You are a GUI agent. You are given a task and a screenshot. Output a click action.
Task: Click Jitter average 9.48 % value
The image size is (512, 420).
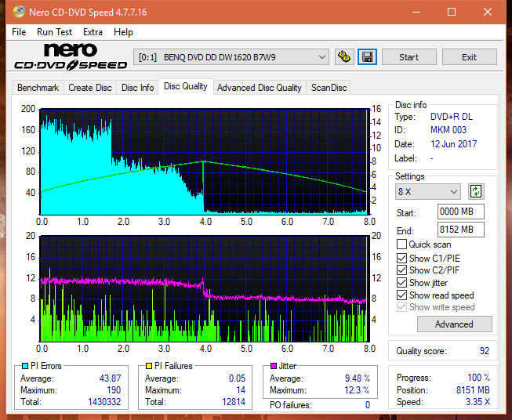pyautogui.click(x=358, y=378)
